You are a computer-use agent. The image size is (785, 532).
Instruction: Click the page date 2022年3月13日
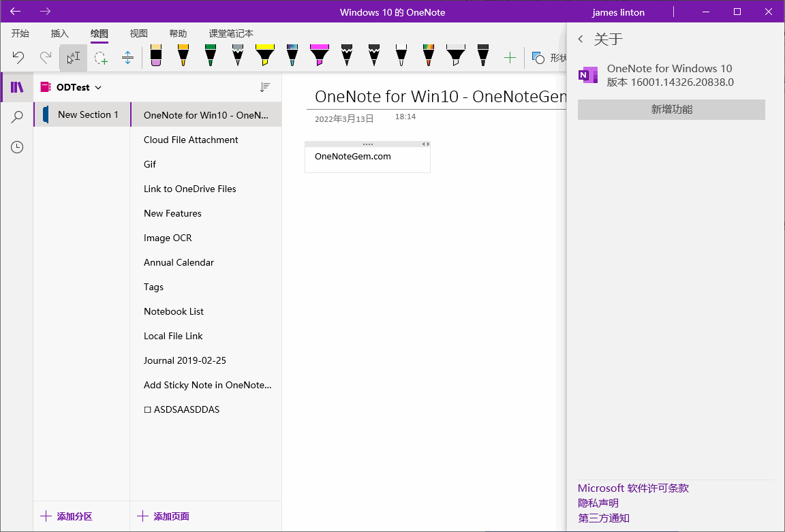pos(344,119)
